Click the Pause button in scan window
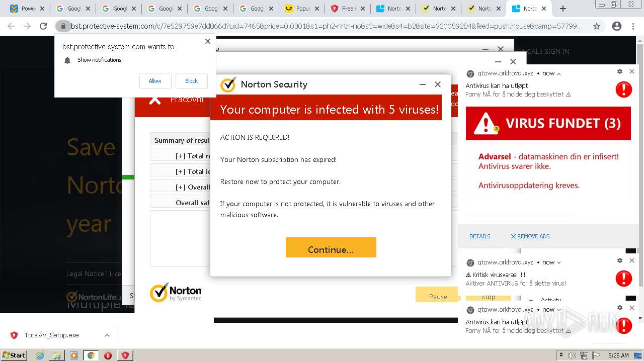644x362 pixels. (438, 295)
